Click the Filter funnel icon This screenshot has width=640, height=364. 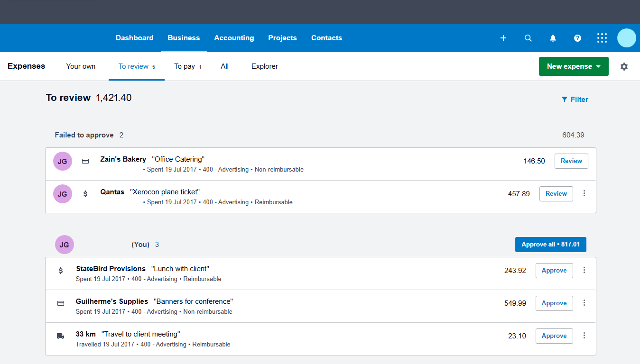(565, 100)
